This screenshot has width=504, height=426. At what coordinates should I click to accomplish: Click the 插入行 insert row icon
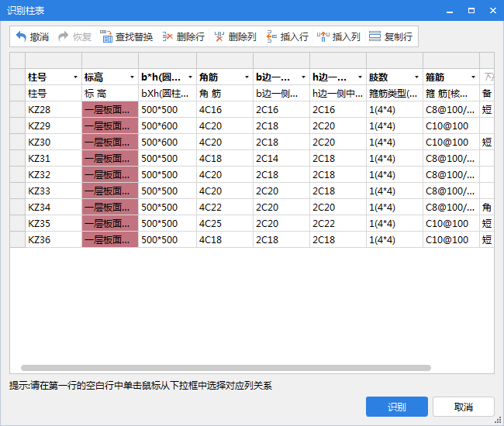point(271,36)
